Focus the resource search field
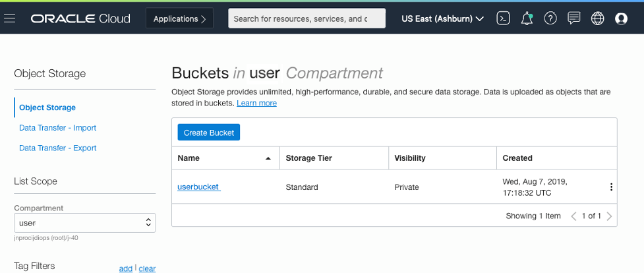This screenshot has height=273, width=644. (x=307, y=18)
